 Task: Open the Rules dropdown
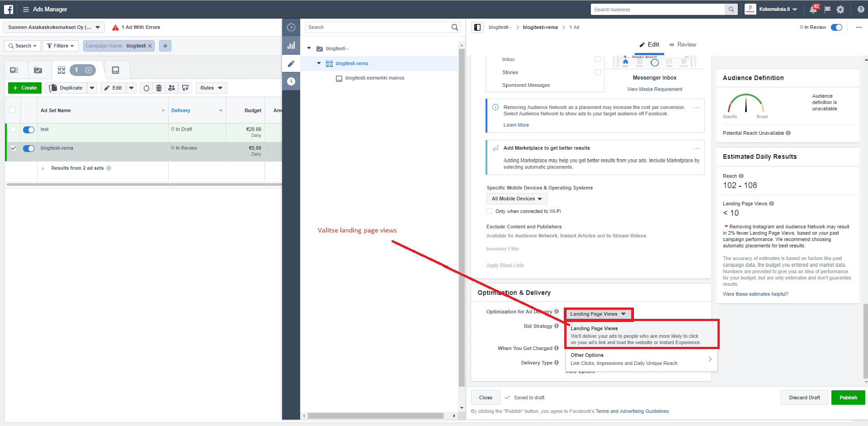[x=211, y=88]
